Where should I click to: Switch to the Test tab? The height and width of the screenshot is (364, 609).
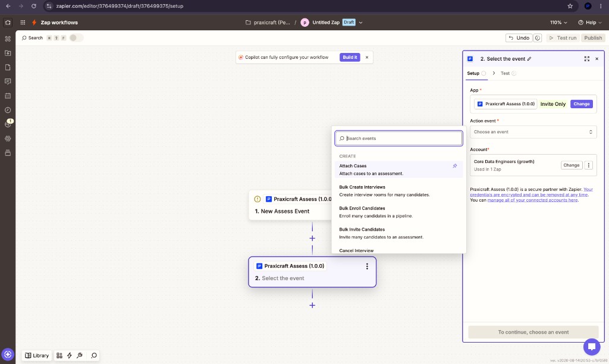click(508, 73)
